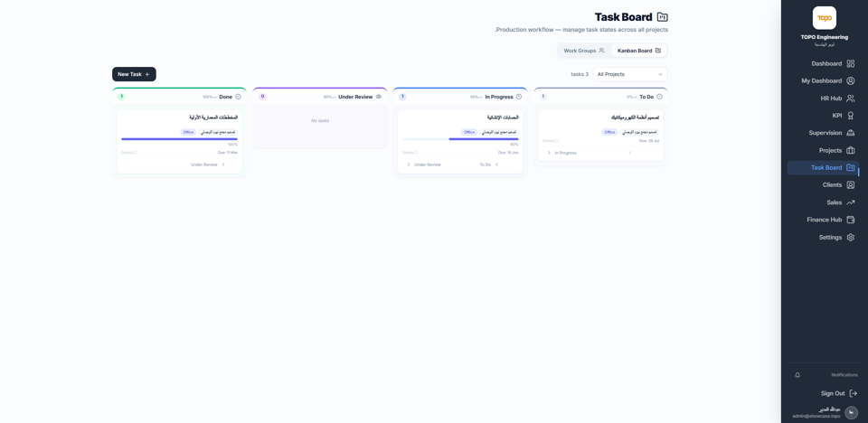Click the My Dashboard user-circle icon
The width and height of the screenshot is (868, 423).
point(851,80)
